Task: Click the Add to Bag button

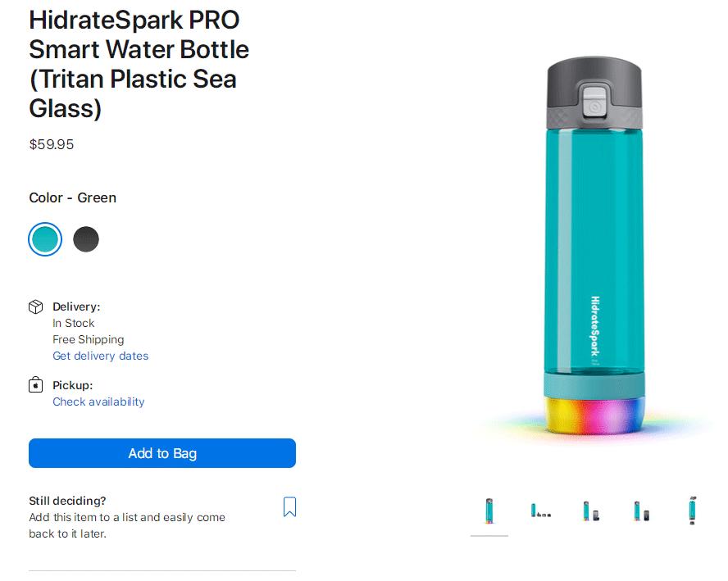Action: tap(162, 453)
